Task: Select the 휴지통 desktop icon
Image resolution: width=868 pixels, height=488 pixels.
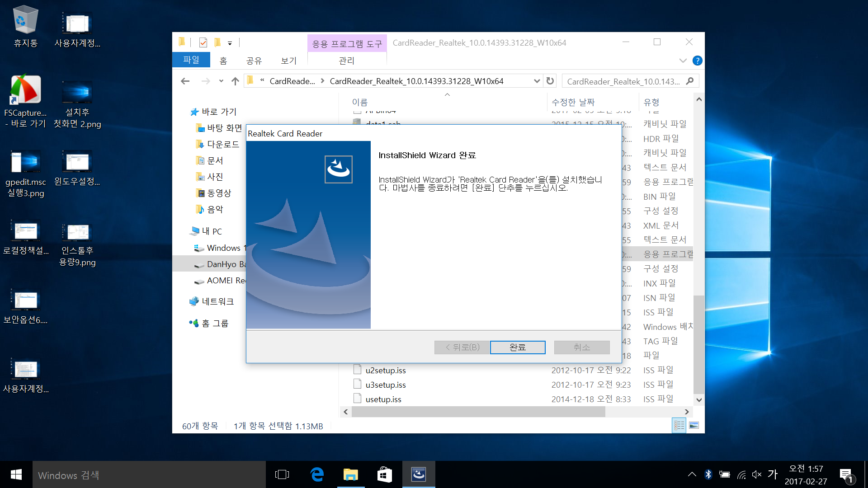Action: tap(25, 27)
